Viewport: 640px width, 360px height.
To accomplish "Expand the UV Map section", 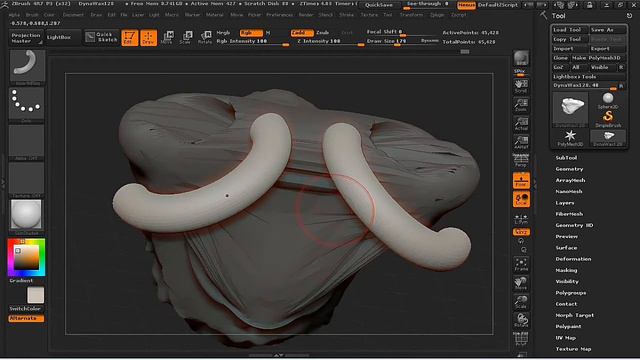I will click(565, 338).
